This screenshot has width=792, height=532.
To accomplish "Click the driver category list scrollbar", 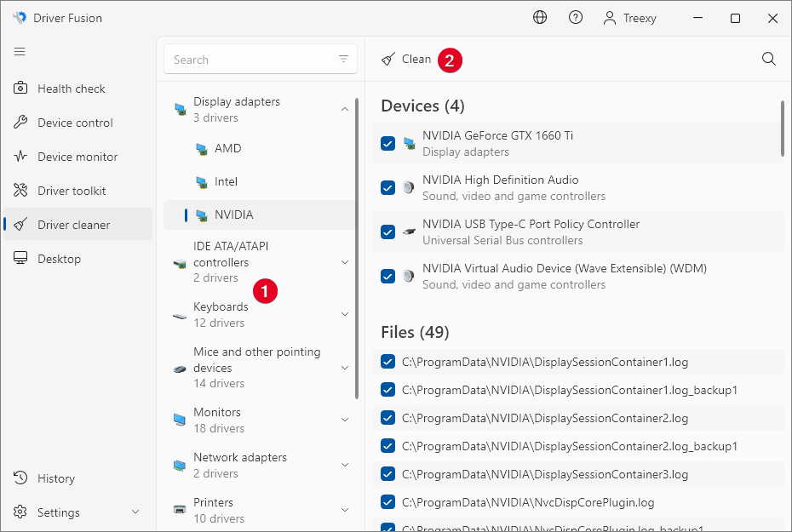I will tap(357, 249).
